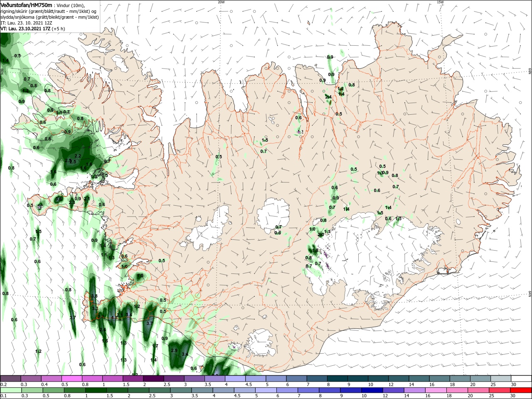Click the 'VT: Lau. 23.10.2021 17Z (+5 h)' line
532x399 pixels.
[x=32, y=29]
